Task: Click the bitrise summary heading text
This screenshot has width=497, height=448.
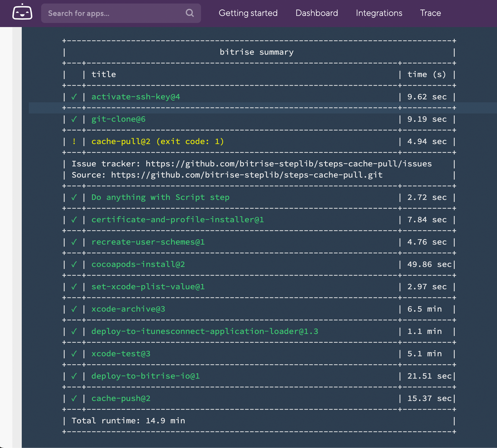Action: tap(257, 52)
